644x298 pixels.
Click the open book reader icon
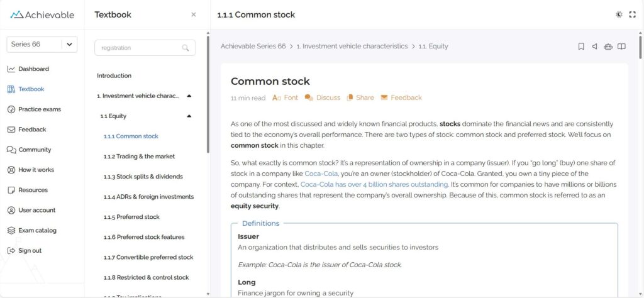pyautogui.click(x=621, y=47)
